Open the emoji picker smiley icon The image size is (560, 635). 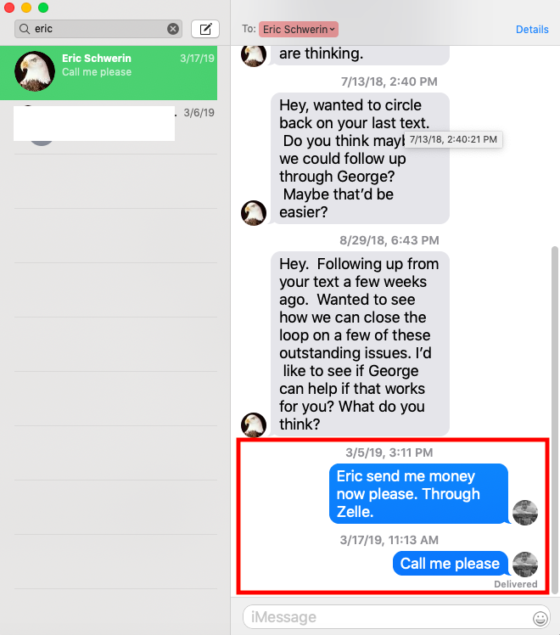coord(540,618)
